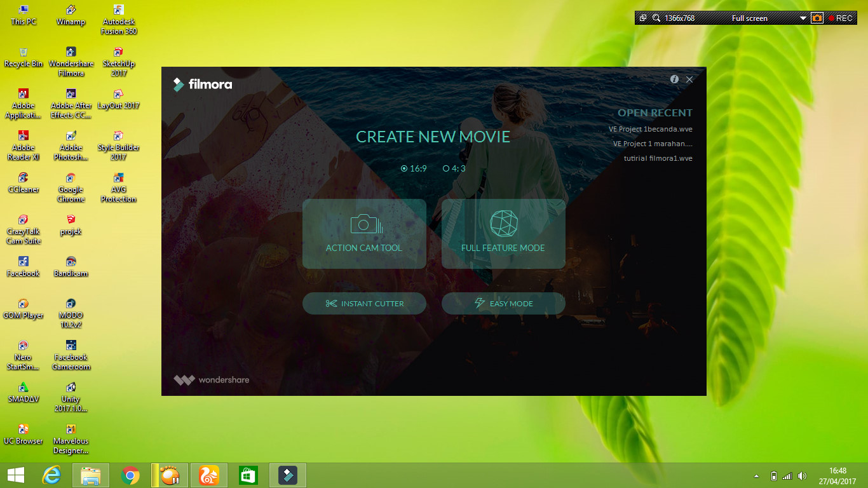Screen dimensions: 868x488
Task: Select Facebook Gameroom shortcut
Action: point(71,355)
